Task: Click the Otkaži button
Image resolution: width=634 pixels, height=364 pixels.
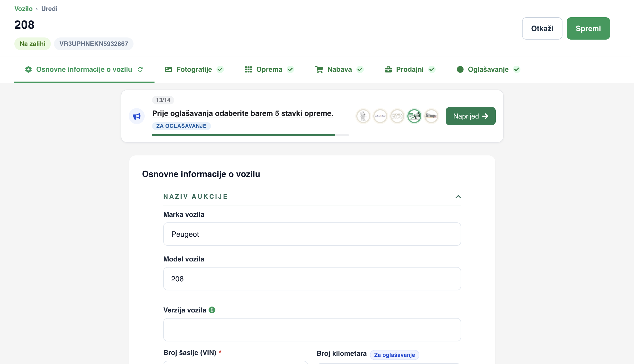Action: 542,28
